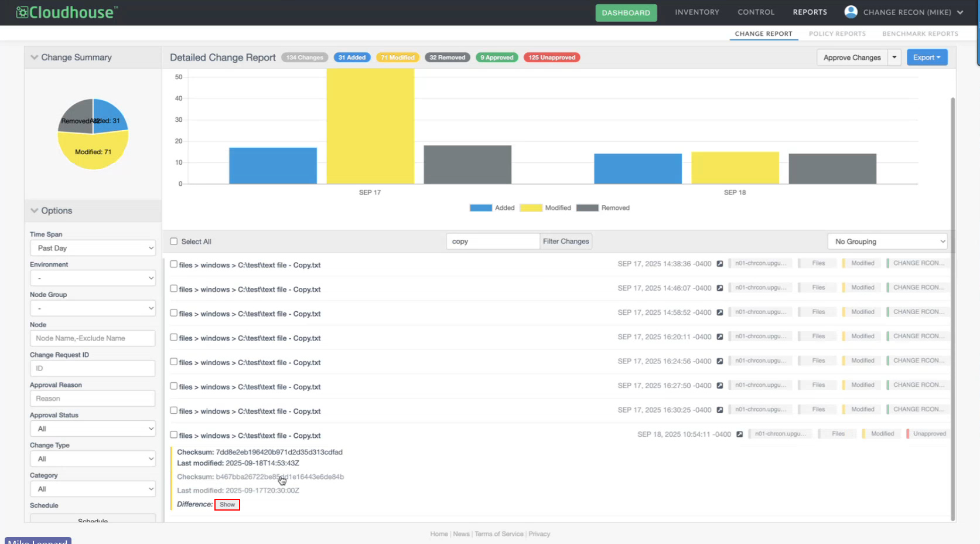980x544 pixels.
Task: Open external link icon for 16:30:25 change
Action: (x=720, y=410)
